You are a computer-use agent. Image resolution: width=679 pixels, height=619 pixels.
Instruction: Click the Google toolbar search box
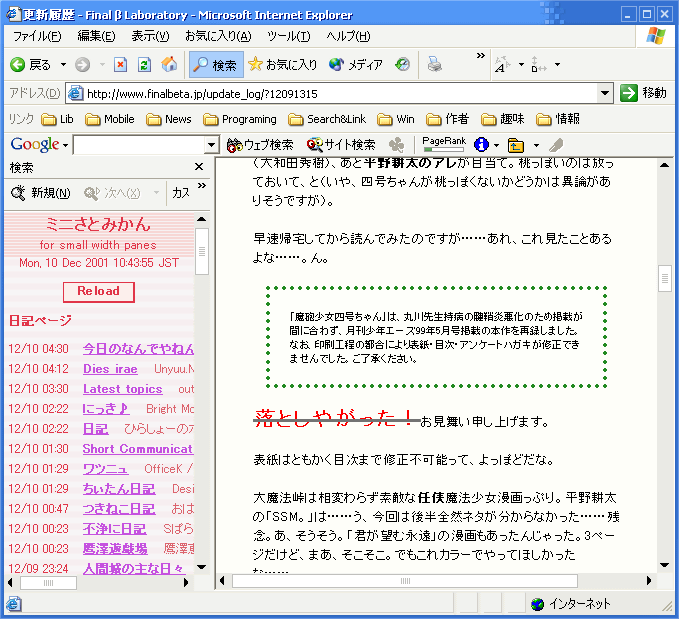point(139,145)
